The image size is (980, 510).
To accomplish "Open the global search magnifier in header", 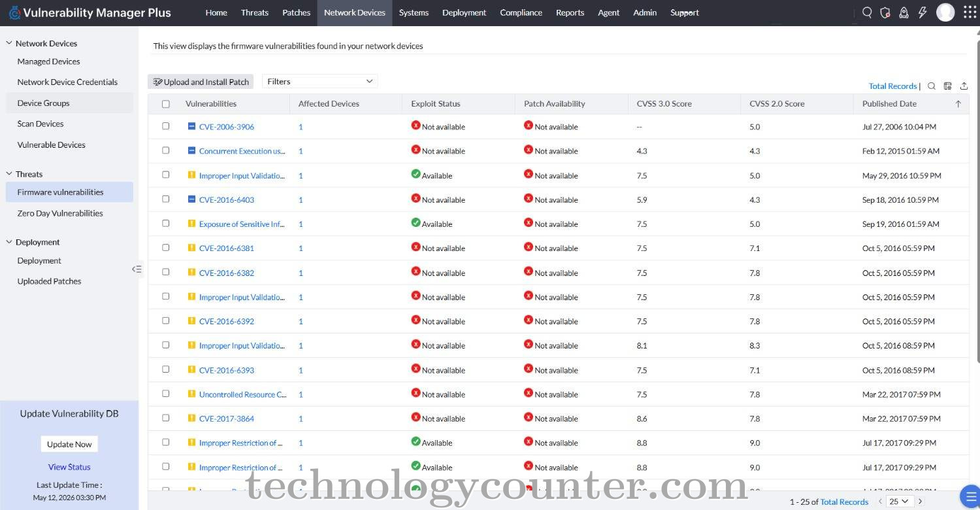I will click(867, 12).
